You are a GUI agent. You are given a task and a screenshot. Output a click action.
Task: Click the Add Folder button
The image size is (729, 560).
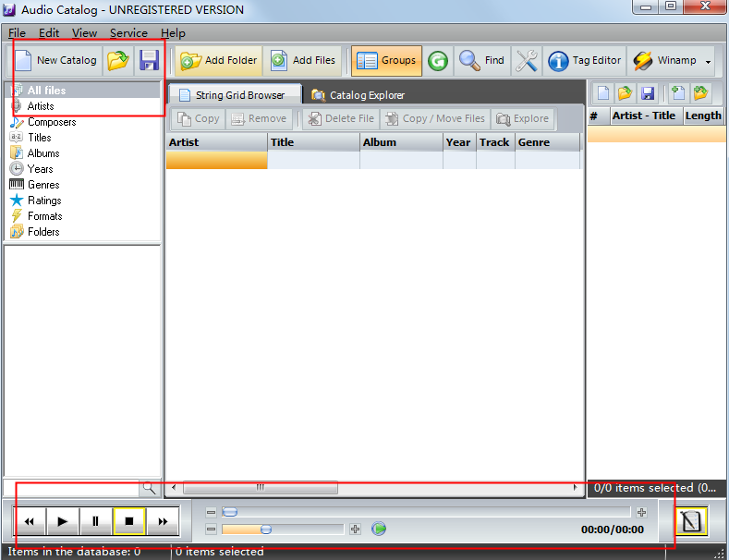pyautogui.click(x=218, y=61)
